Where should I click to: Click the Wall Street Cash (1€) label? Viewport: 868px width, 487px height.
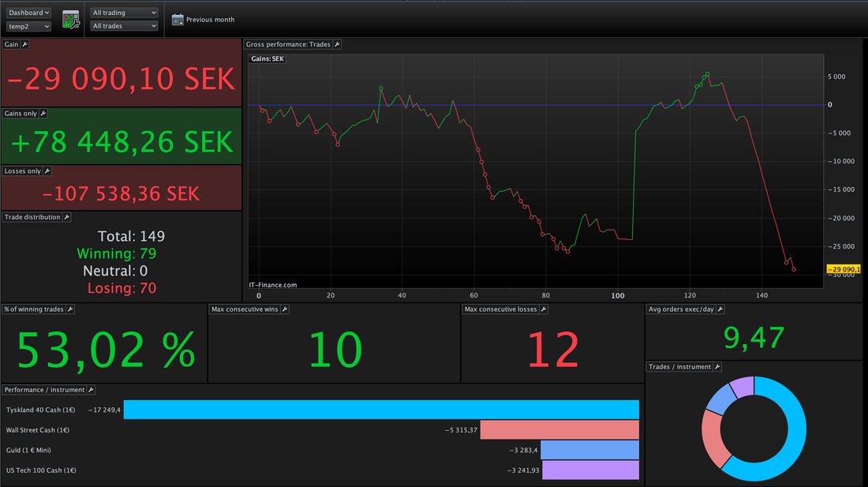pos(38,430)
